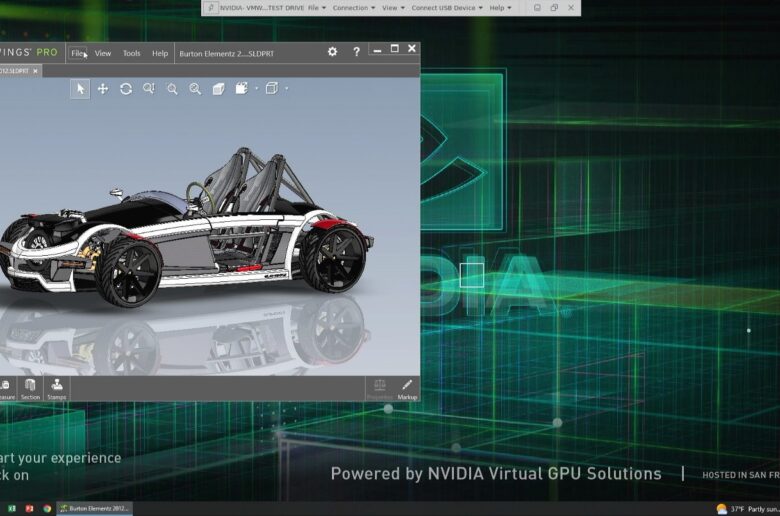Image resolution: width=780 pixels, height=516 pixels.
Task: Click the PowerPoint icon in taskbar
Action: [x=29, y=509]
